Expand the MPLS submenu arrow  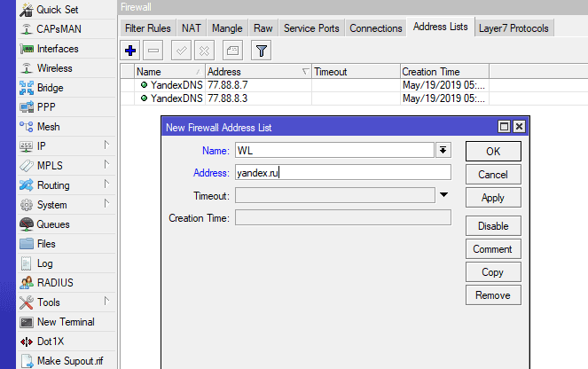coord(106,164)
